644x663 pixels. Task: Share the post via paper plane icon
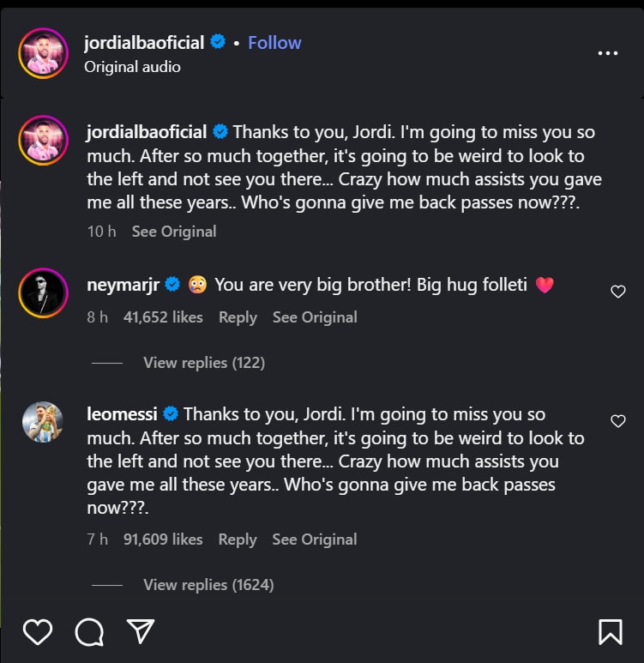(140, 631)
